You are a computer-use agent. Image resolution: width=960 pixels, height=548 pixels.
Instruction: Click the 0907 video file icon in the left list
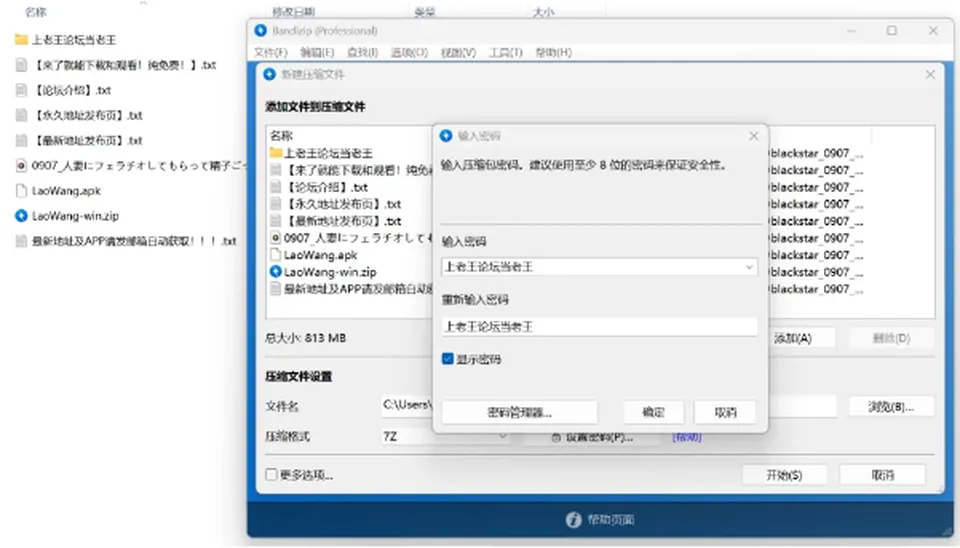pyautogui.click(x=21, y=165)
